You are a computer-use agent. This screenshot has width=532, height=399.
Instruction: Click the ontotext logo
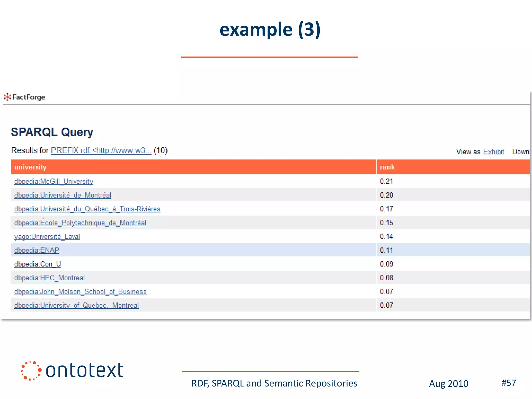coord(72,371)
